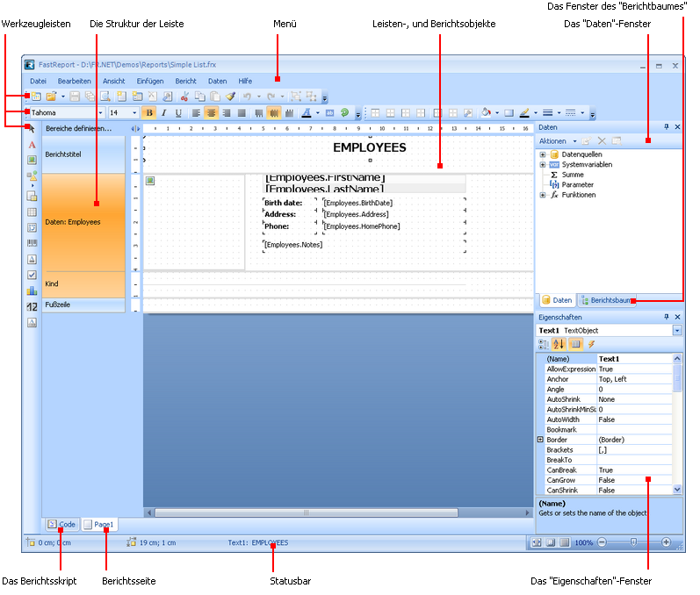Select the Text object tool in sidebar
Screen dimensions: 700x595
pos(32,144)
